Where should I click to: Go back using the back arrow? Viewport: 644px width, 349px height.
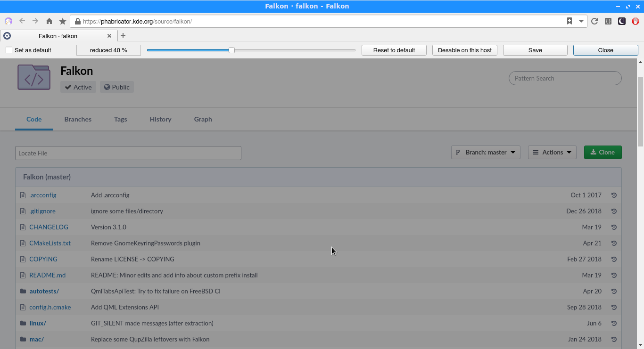click(x=22, y=21)
